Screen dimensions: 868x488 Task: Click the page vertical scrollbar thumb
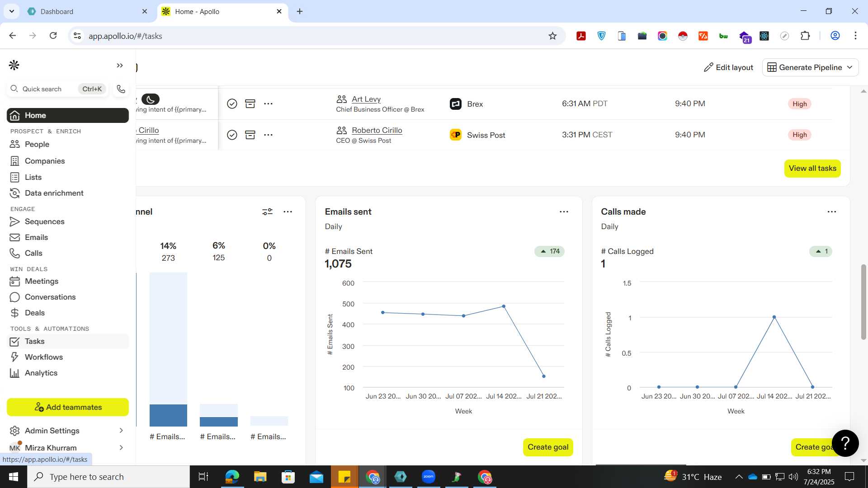click(x=863, y=302)
